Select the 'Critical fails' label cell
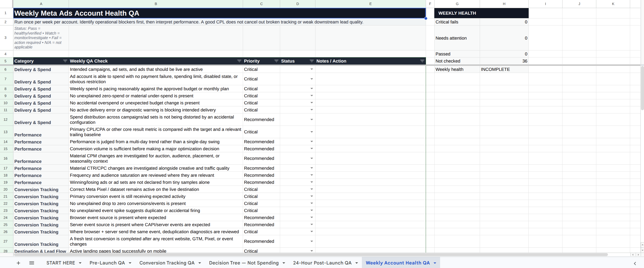The width and height of the screenshot is (644, 268). 457,22
